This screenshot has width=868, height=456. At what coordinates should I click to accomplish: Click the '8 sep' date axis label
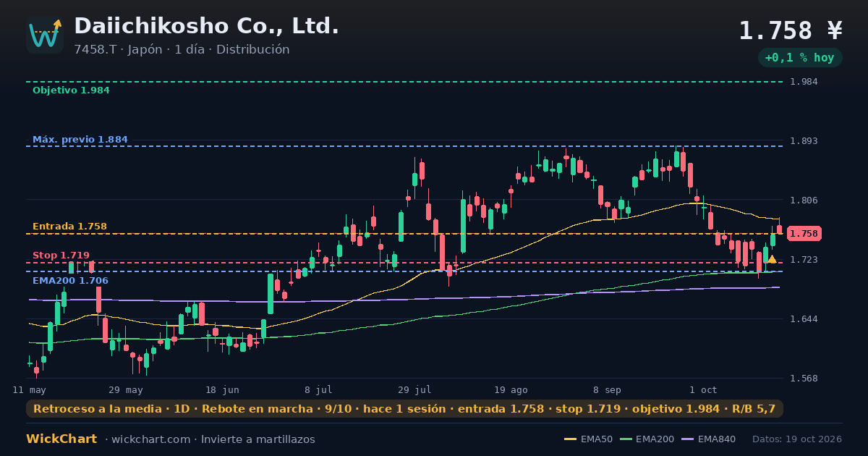[607, 390]
